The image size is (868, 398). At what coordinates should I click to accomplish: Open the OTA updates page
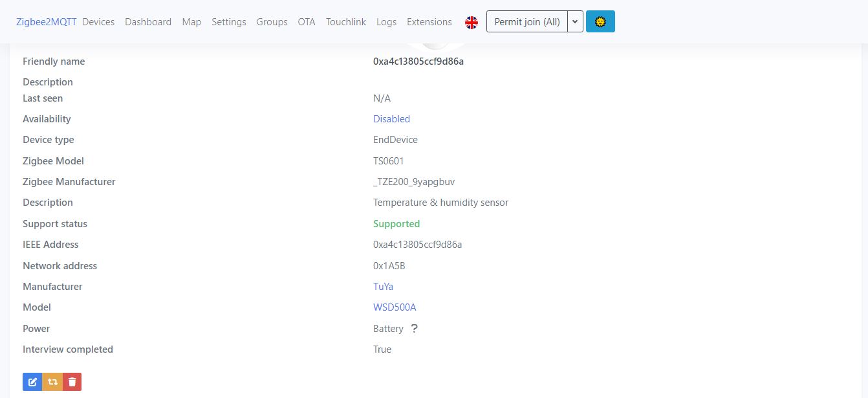pos(306,21)
